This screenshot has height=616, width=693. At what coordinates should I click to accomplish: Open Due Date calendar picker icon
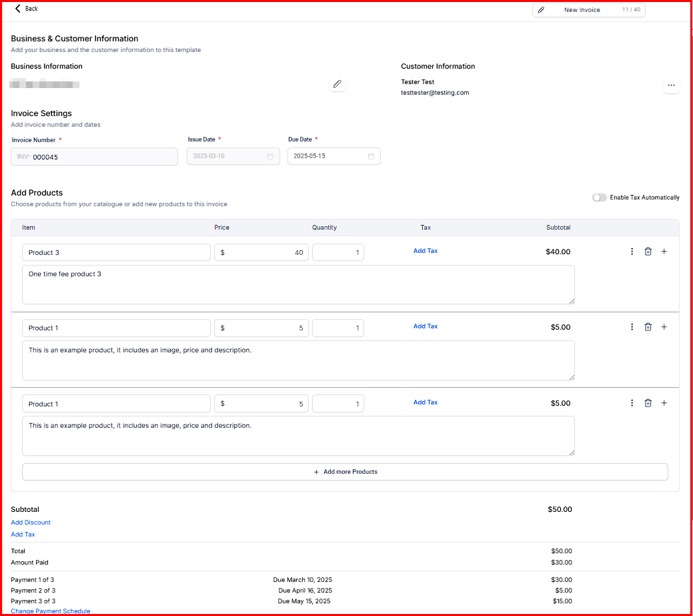[371, 156]
